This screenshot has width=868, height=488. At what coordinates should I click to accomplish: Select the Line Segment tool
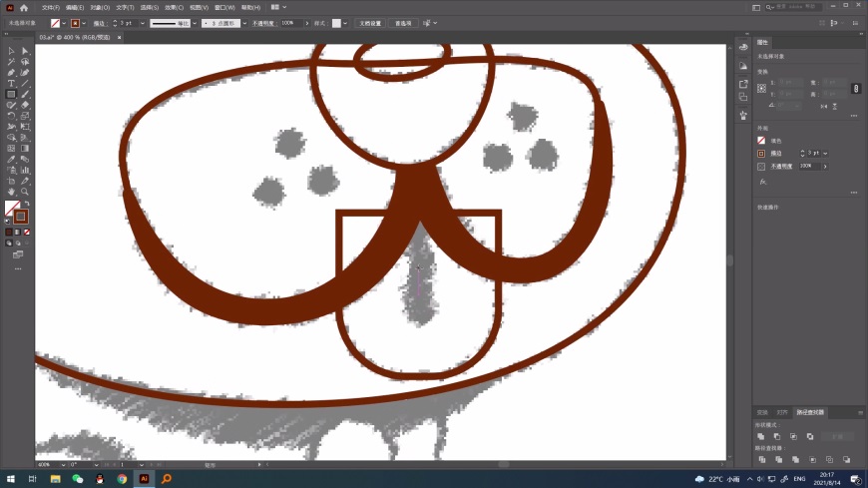pyautogui.click(x=25, y=83)
